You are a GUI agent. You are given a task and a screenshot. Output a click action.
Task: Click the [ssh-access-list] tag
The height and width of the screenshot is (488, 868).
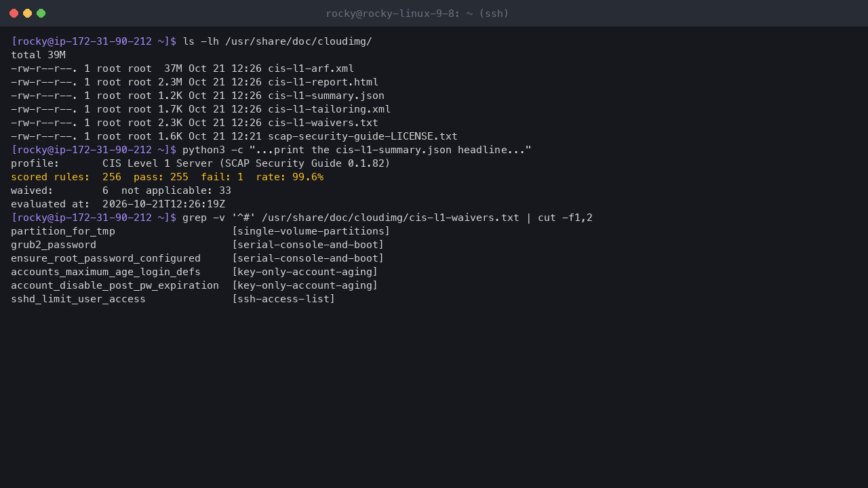click(283, 299)
